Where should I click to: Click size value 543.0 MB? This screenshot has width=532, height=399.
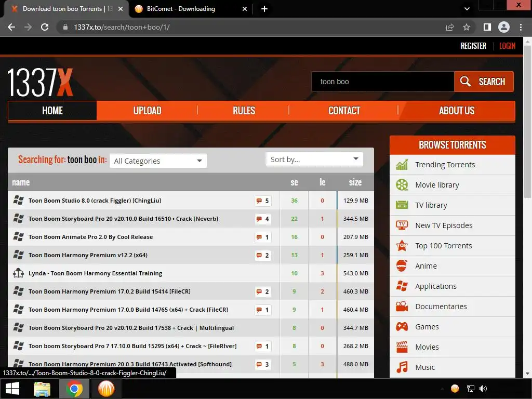click(x=355, y=273)
